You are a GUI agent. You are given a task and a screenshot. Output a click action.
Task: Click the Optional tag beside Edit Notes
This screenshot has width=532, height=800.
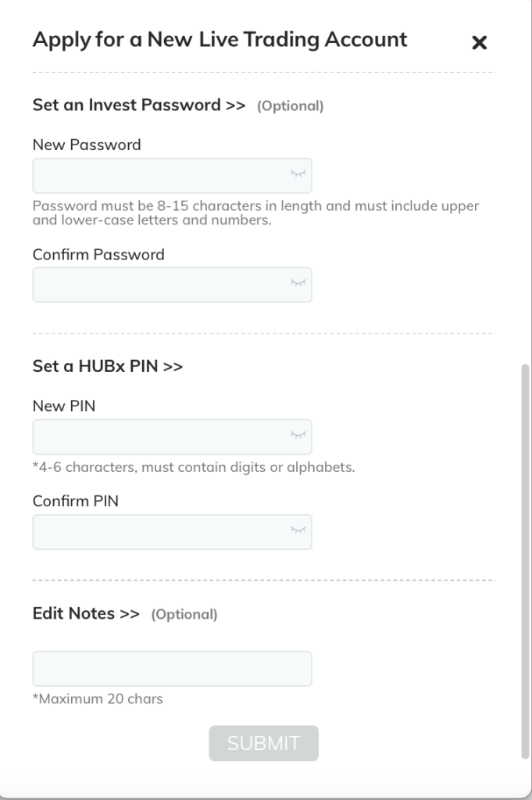[x=184, y=614]
